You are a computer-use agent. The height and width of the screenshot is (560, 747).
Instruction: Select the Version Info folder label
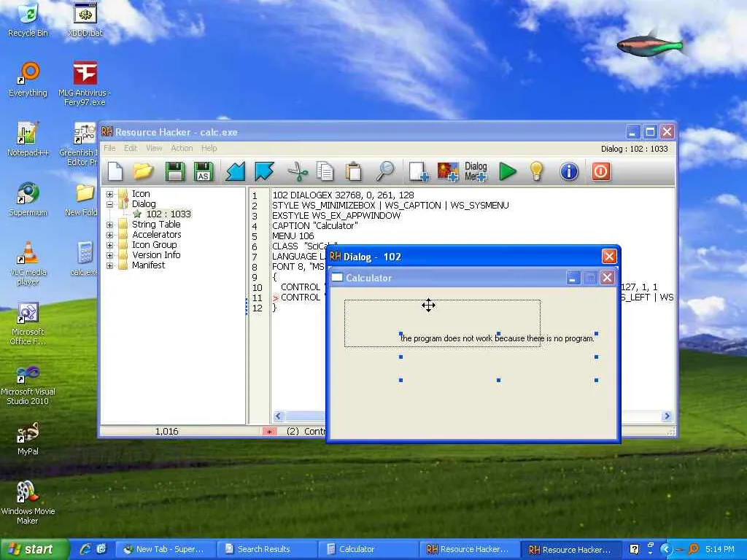(156, 254)
